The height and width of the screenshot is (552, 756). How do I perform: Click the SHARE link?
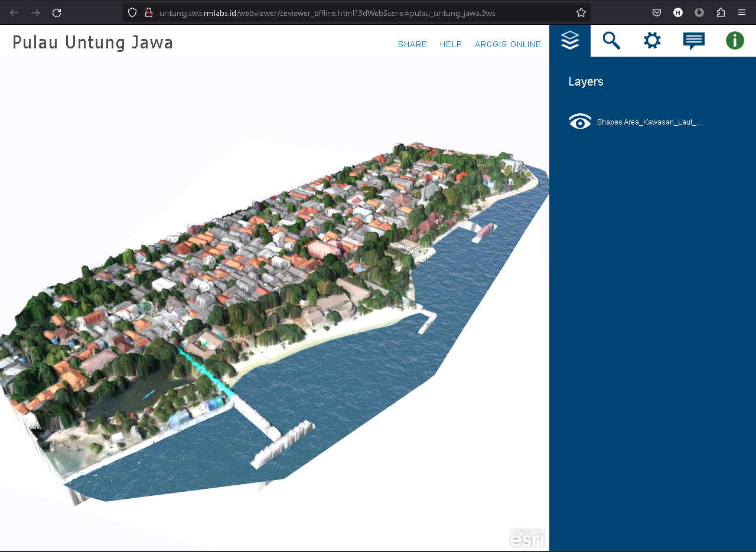(x=412, y=44)
